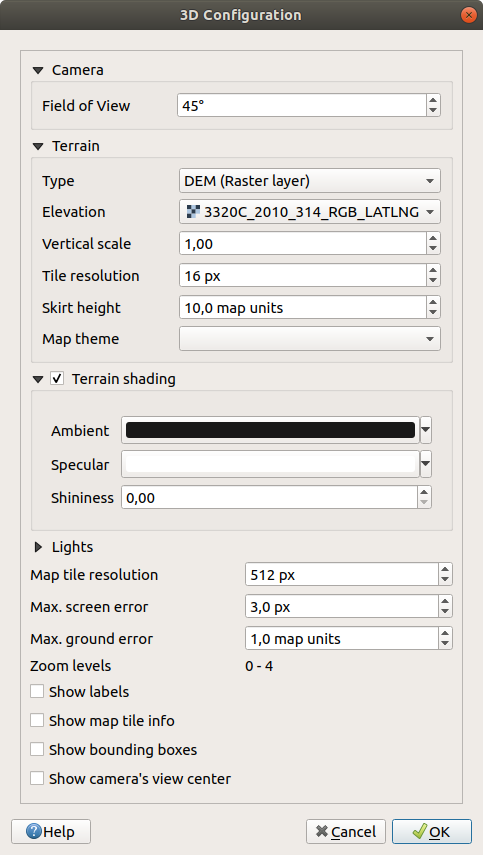Click the Lights section label

(73, 547)
